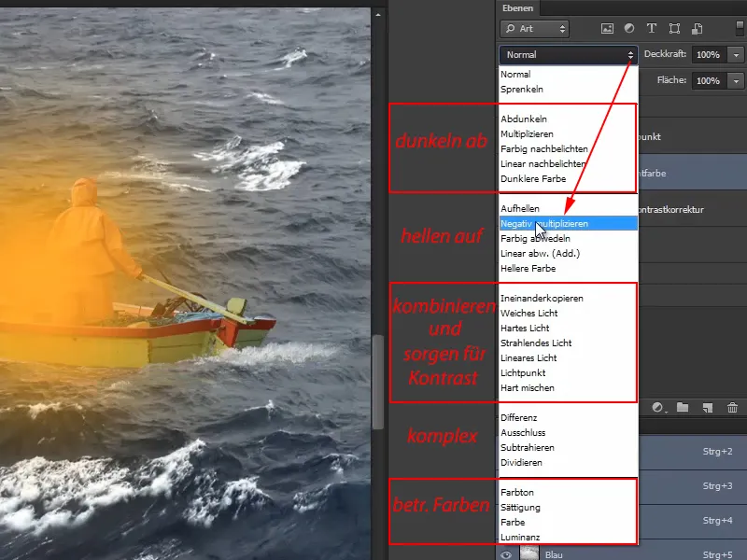This screenshot has width=747, height=560.
Task: Choose Farbig abwedeln blend mode
Action: pyautogui.click(x=569, y=239)
